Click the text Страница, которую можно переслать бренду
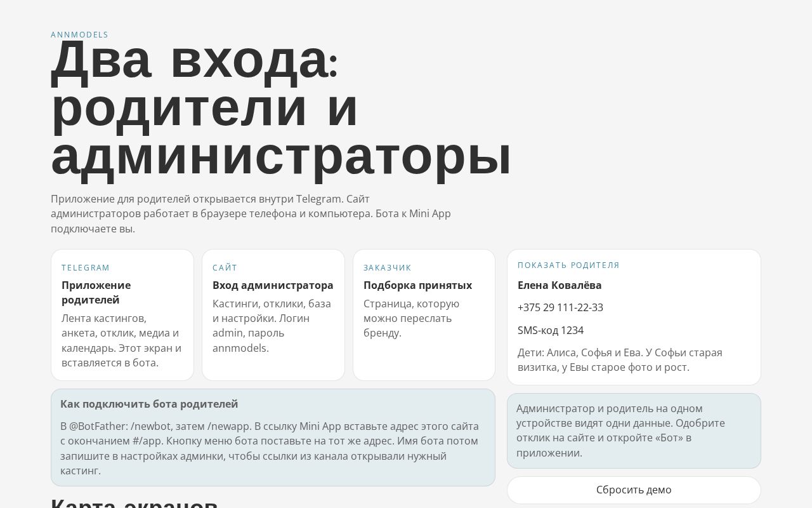Viewport: 812px width, 508px height. pos(412,318)
